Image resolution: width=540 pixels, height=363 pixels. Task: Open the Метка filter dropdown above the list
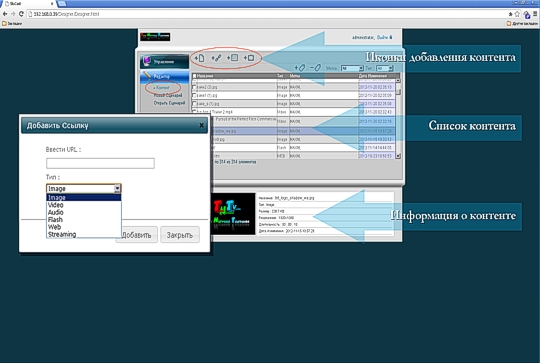[352, 68]
